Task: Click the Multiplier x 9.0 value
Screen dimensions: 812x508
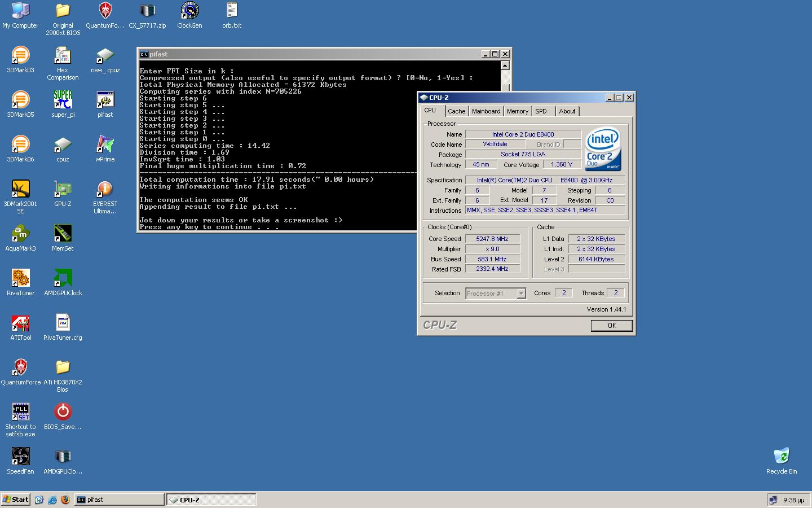Action: pyautogui.click(x=492, y=249)
